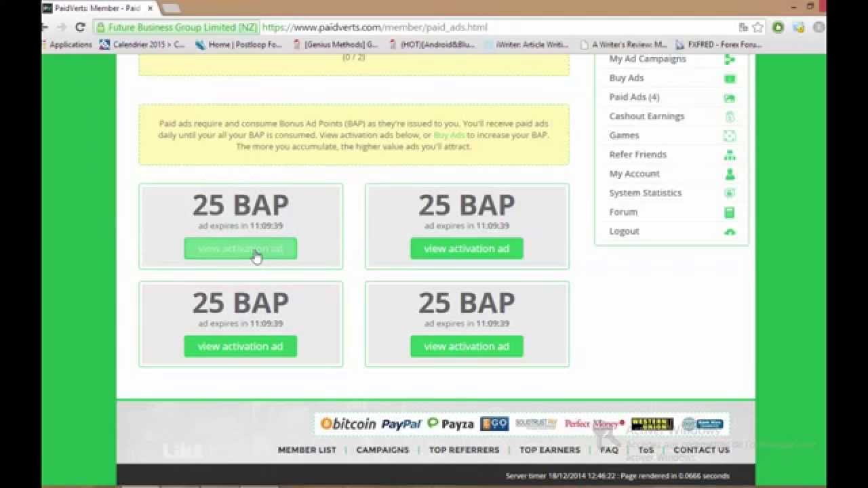Reload the page with the browser refresh icon
868x488 pixels.
tap(80, 27)
